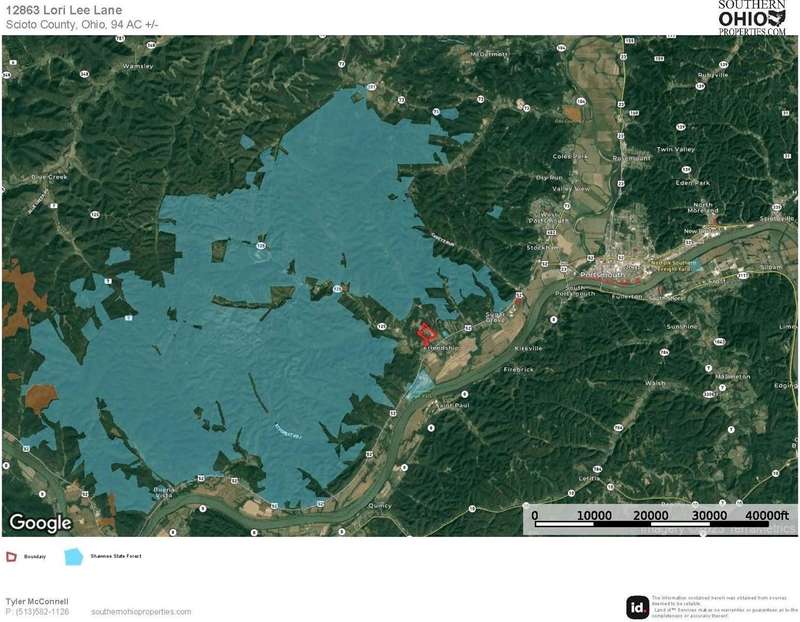Click the map scale bar
Viewport: 800px width, 622px height.
pos(660,518)
